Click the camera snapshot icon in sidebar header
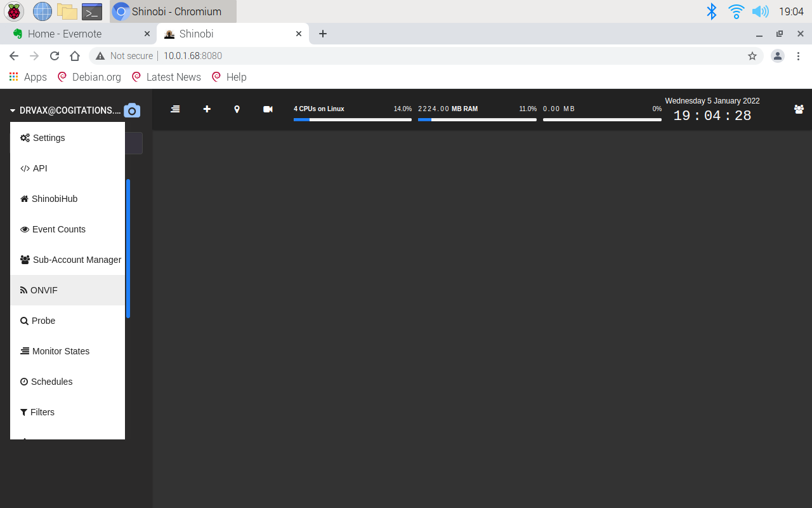Screen dimensions: 812x508 click(131, 110)
